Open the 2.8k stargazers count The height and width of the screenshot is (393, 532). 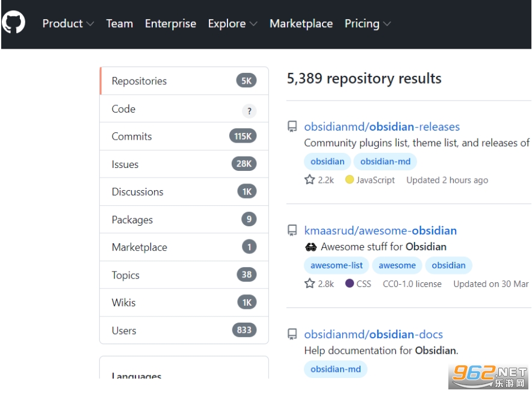[x=320, y=283]
